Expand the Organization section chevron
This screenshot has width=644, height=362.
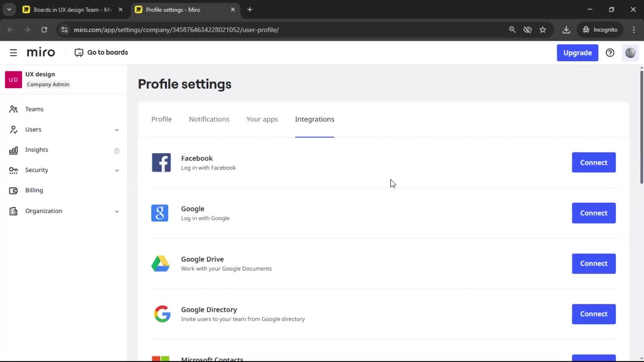117,212
